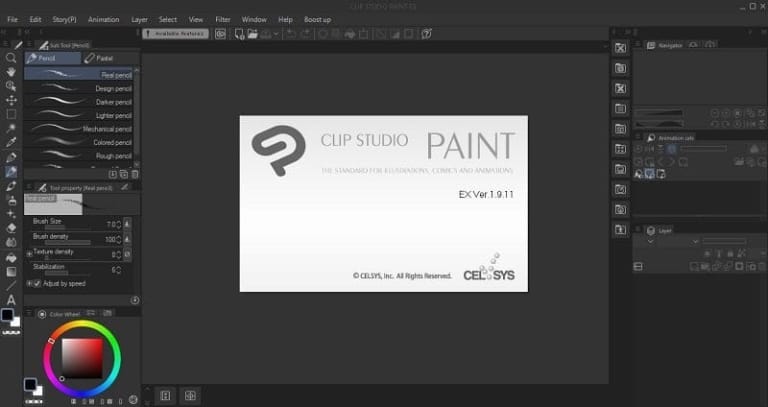Select the Blend tool
Image resolution: width=768 pixels, height=407 pixels.
click(x=11, y=242)
